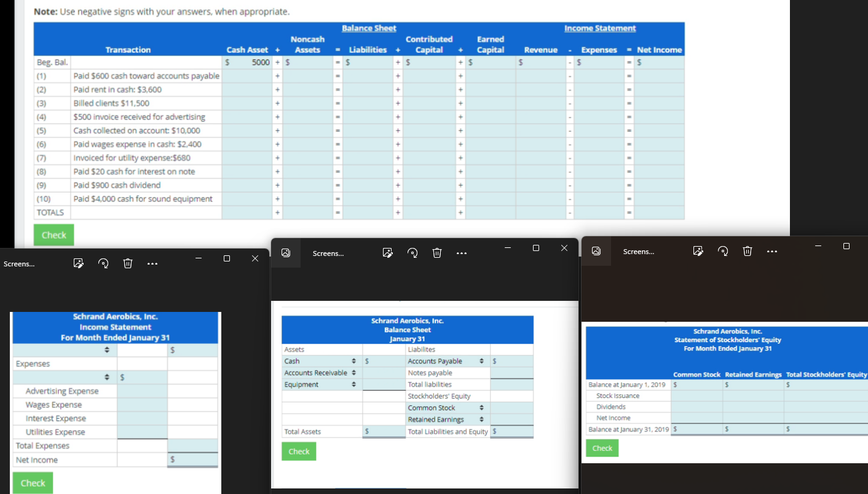Click the edit image icon in left Photos window

pos(78,263)
